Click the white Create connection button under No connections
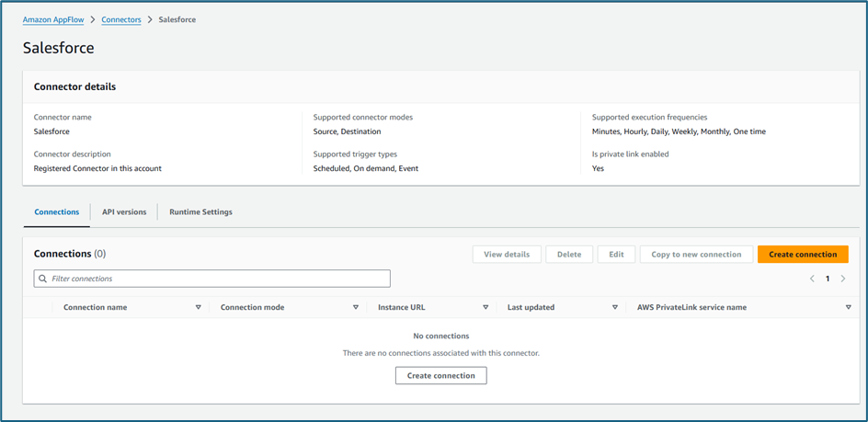The image size is (868, 422). click(x=441, y=375)
